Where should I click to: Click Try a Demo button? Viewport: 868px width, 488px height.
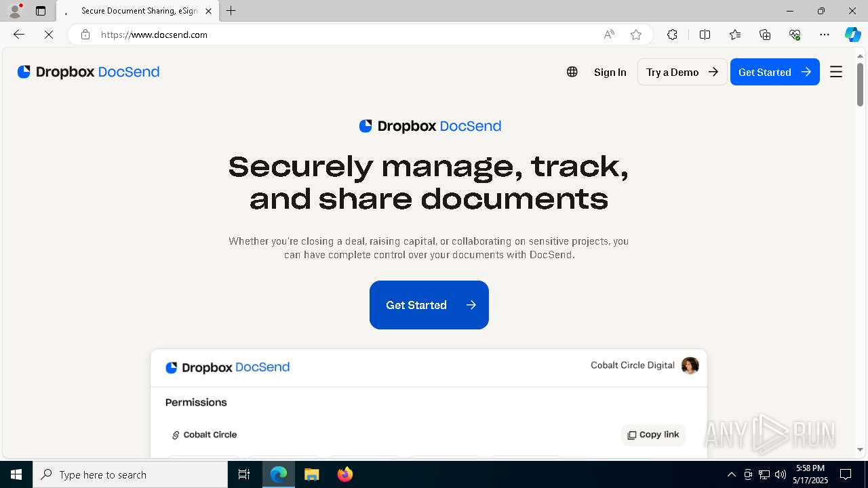tap(682, 72)
